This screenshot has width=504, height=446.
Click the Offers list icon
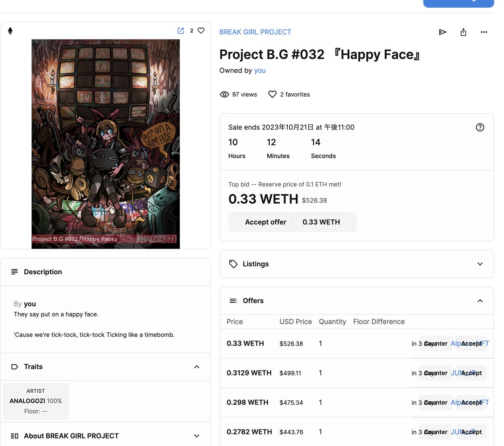[233, 301]
